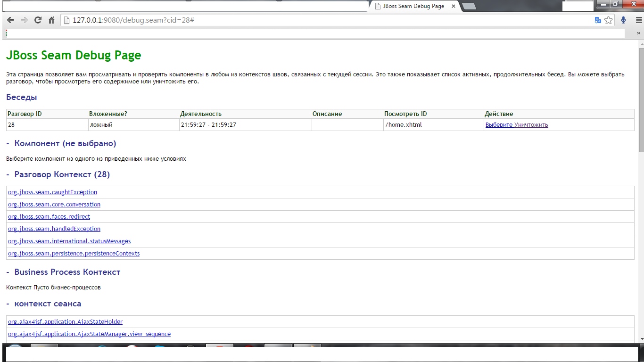
Task: Click the browser Back arrow
Action: (10, 20)
